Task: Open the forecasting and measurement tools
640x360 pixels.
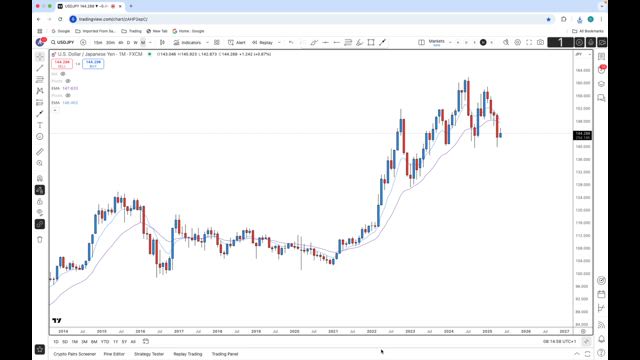Action: click(40, 102)
